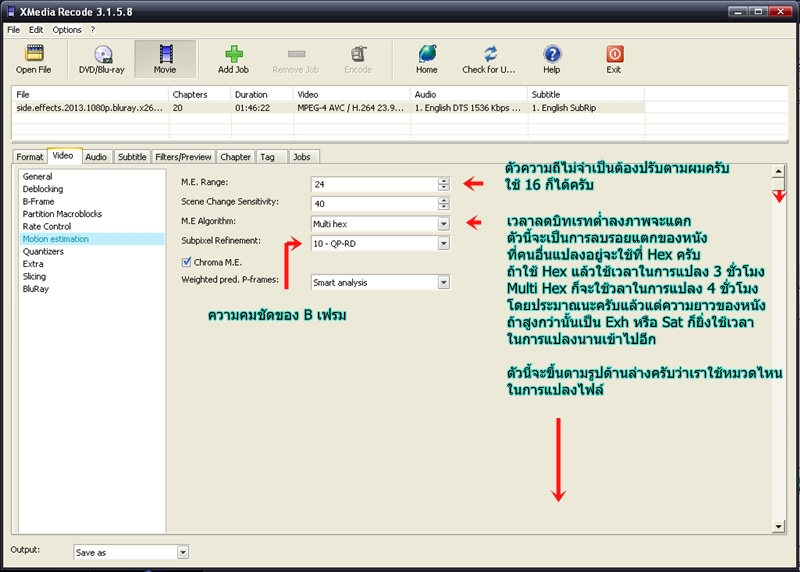Viewport: 800px width, 572px height.
Task: Click the File column header
Action: 90,94
